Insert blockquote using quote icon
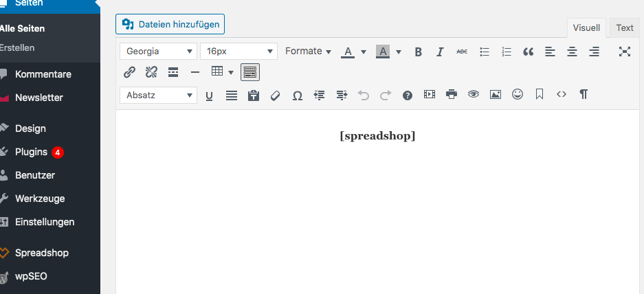The height and width of the screenshot is (294, 644). tap(528, 52)
